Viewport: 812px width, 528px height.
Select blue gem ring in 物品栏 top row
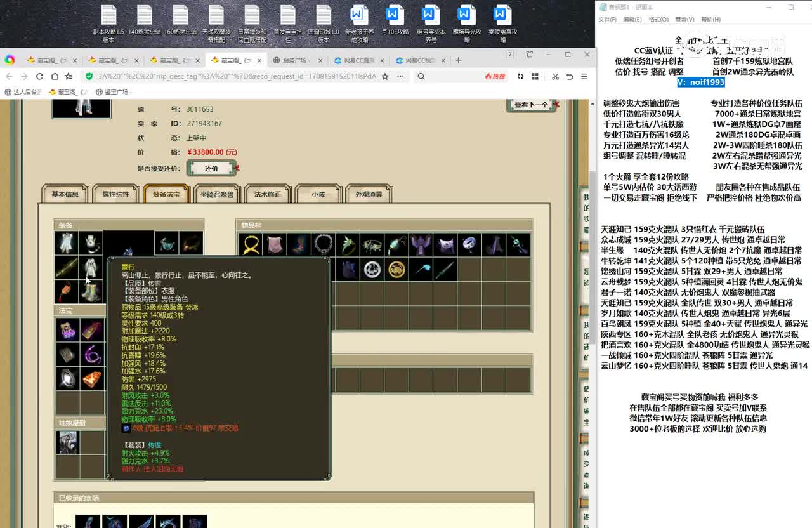469,244
